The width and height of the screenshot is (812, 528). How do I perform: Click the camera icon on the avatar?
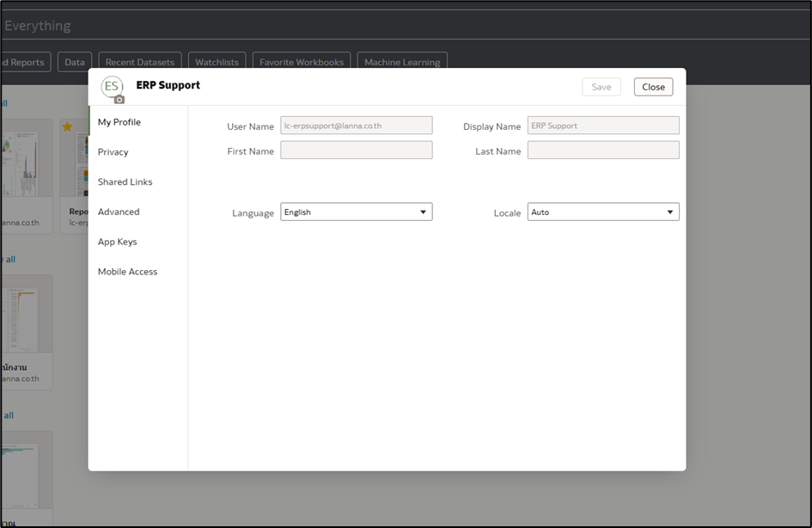pyautogui.click(x=119, y=99)
